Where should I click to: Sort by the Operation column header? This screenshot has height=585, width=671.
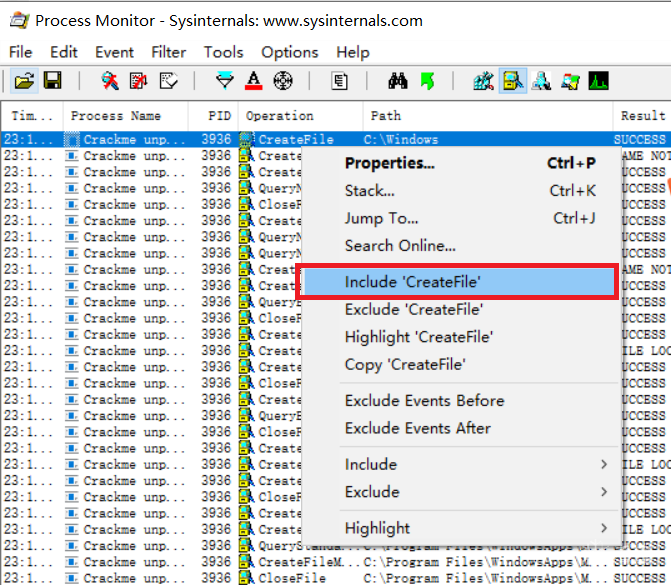(x=300, y=116)
